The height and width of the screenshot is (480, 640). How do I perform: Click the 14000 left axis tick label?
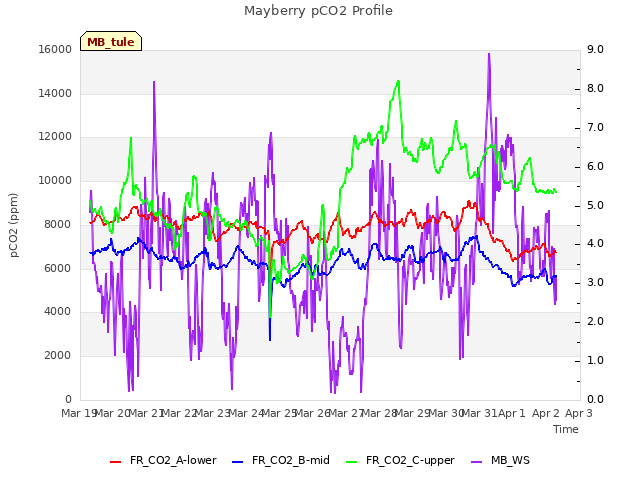55,93
